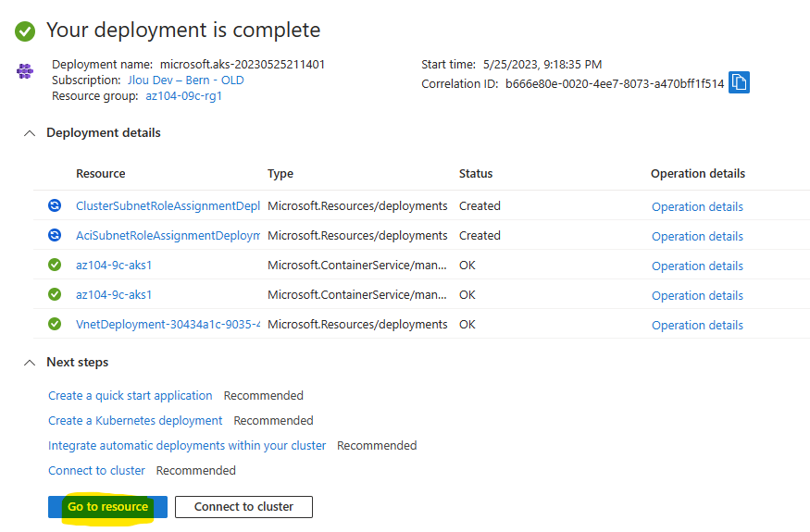This screenshot has width=810, height=532.
Task: Open the AciSubnetRoleAssignmentDeploym resource
Action: tap(168, 236)
